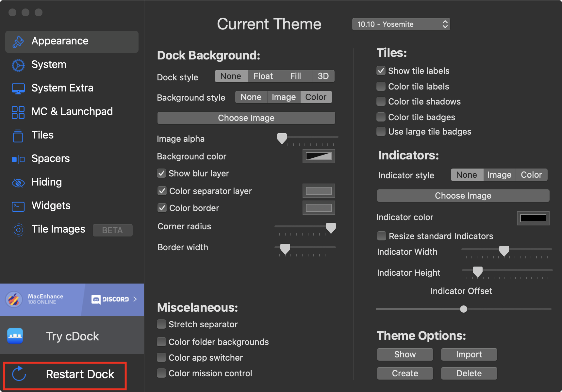Open System Extra via monitor icon

(18, 89)
